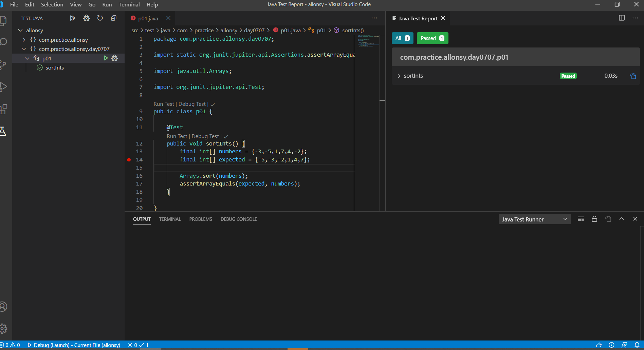Viewport: 644px width, 350px height.
Task: Open the Terminal menu
Action: point(129,4)
